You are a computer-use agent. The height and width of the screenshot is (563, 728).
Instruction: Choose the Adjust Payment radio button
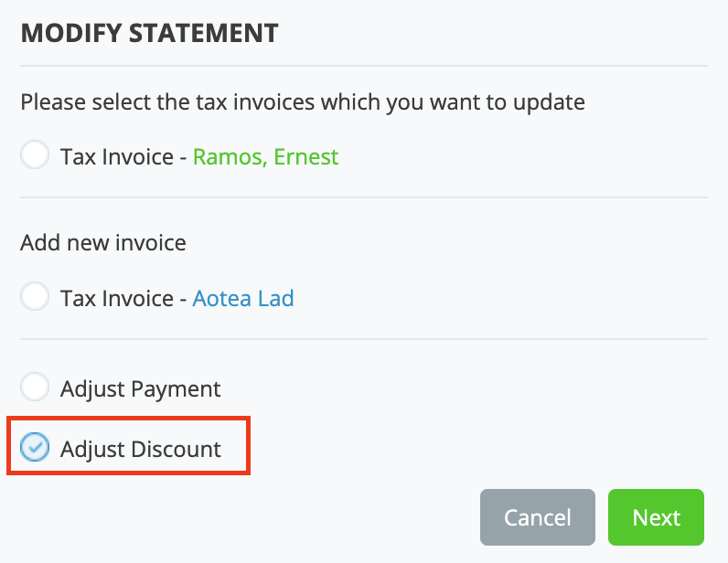tap(35, 388)
